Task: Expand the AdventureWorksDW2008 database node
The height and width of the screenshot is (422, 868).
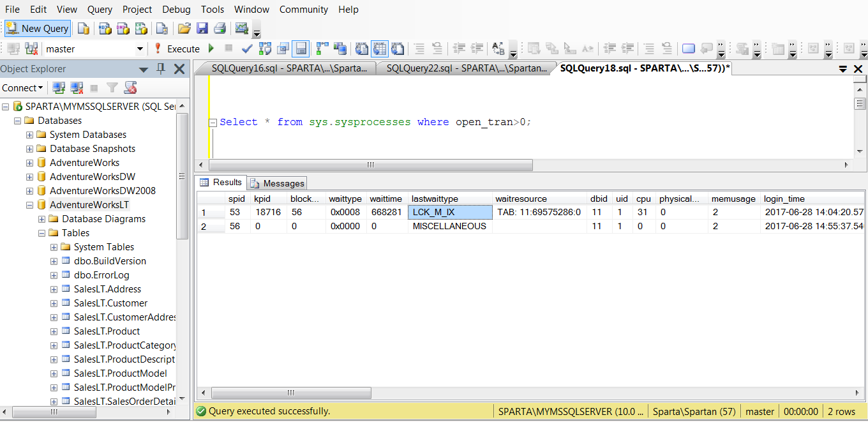Action: (29, 191)
